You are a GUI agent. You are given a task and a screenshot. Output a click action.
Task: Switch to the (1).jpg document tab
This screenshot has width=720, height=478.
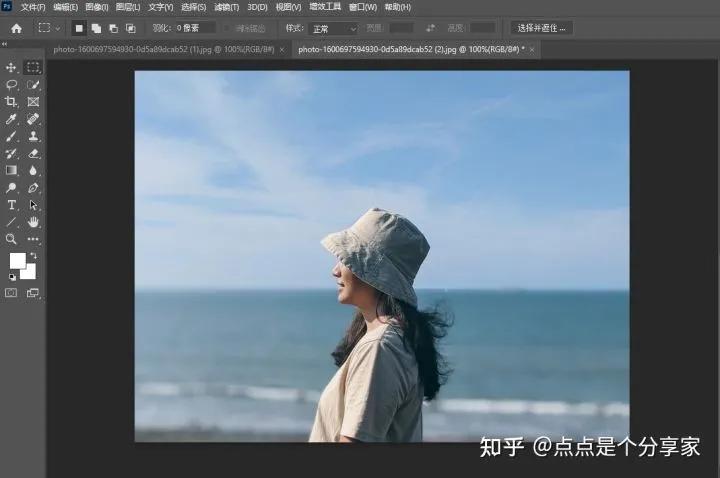(x=163, y=49)
